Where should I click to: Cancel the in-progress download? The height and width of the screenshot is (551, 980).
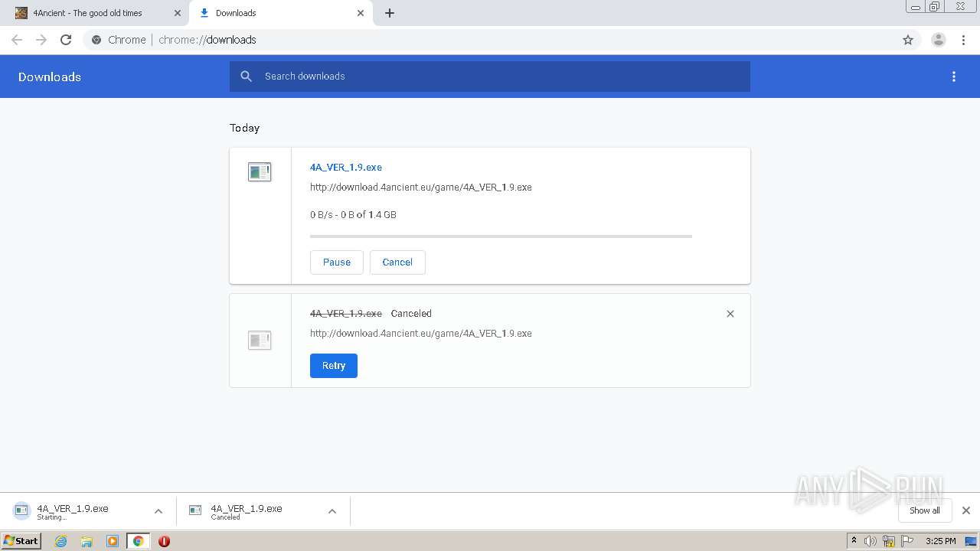[x=397, y=262]
